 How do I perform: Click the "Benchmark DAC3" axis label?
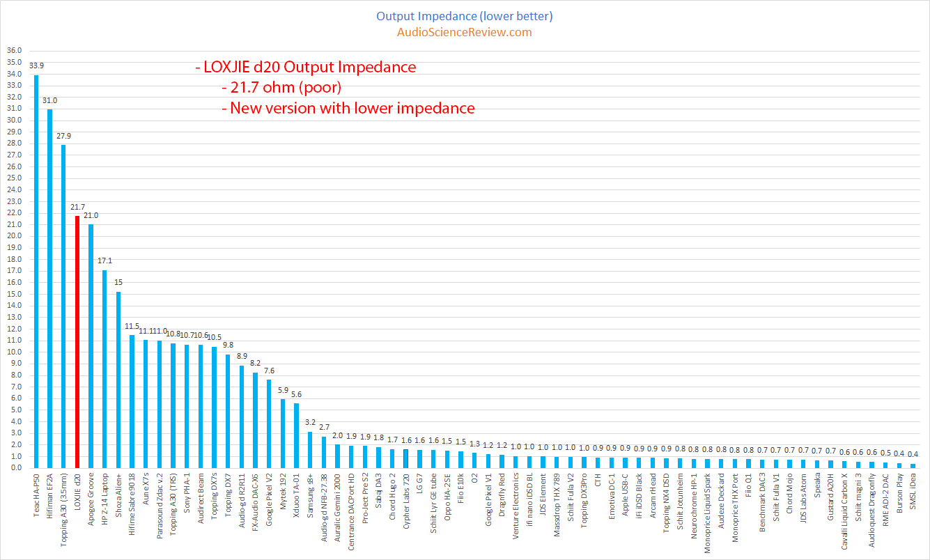[762, 503]
